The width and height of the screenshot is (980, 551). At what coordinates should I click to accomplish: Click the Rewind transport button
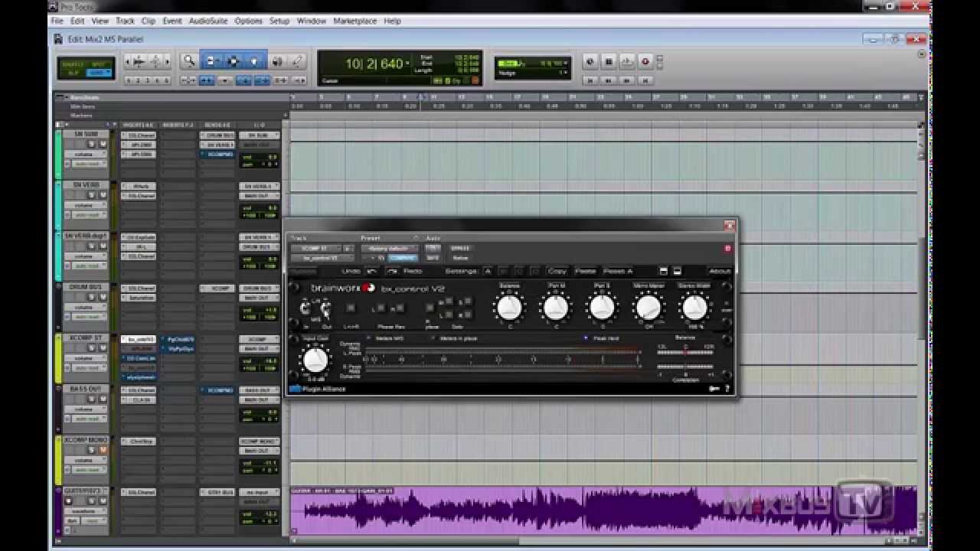pyautogui.click(x=609, y=80)
